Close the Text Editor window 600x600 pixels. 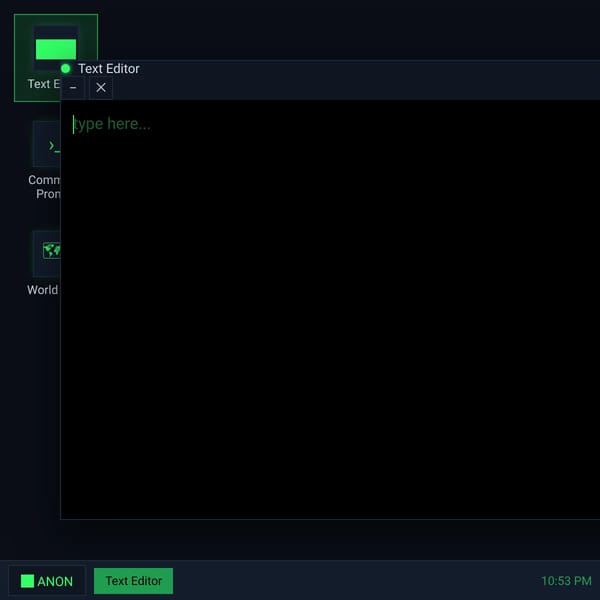[101, 88]
